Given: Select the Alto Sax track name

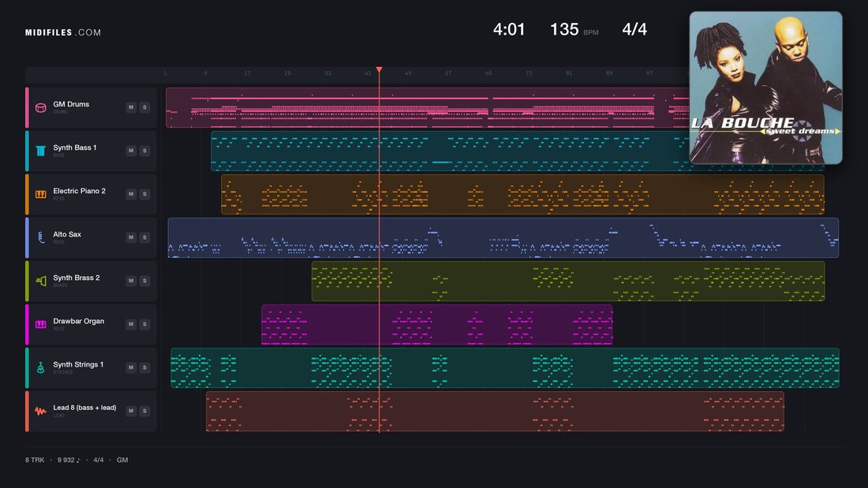Looking at the screenshot, I should point(67,235).
